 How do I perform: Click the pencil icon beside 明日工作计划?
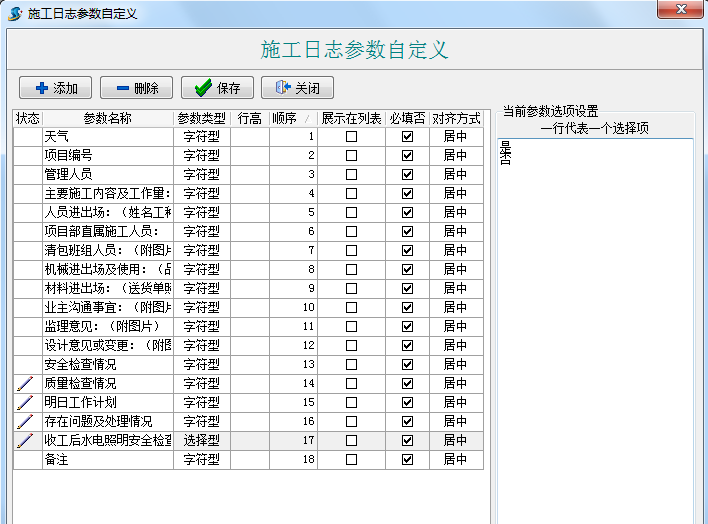pyautogui.click(x=26, y=402)
